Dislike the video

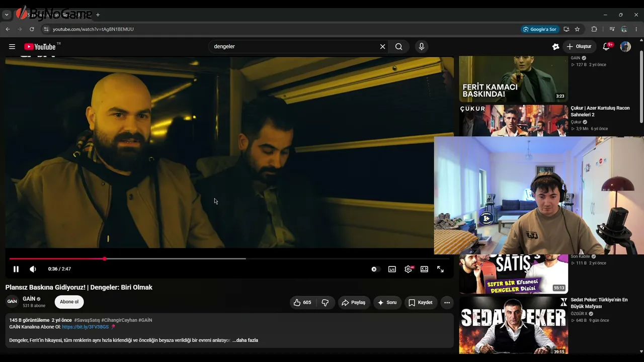tap(325, 303)
